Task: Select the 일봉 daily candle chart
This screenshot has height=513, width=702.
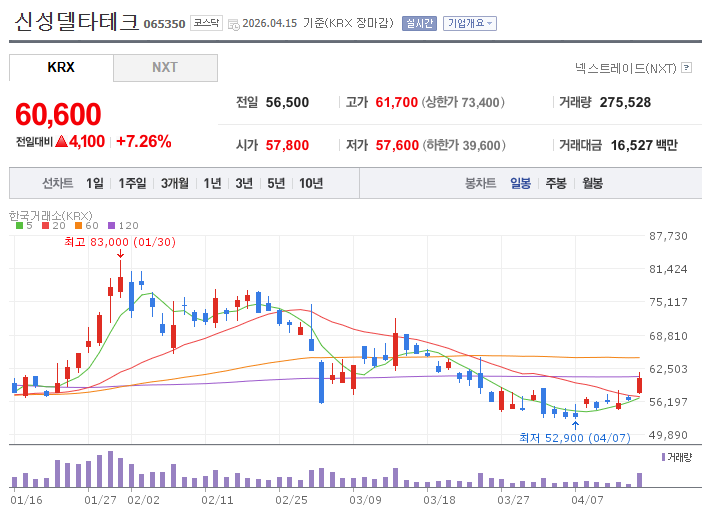Action: point(520,183)
